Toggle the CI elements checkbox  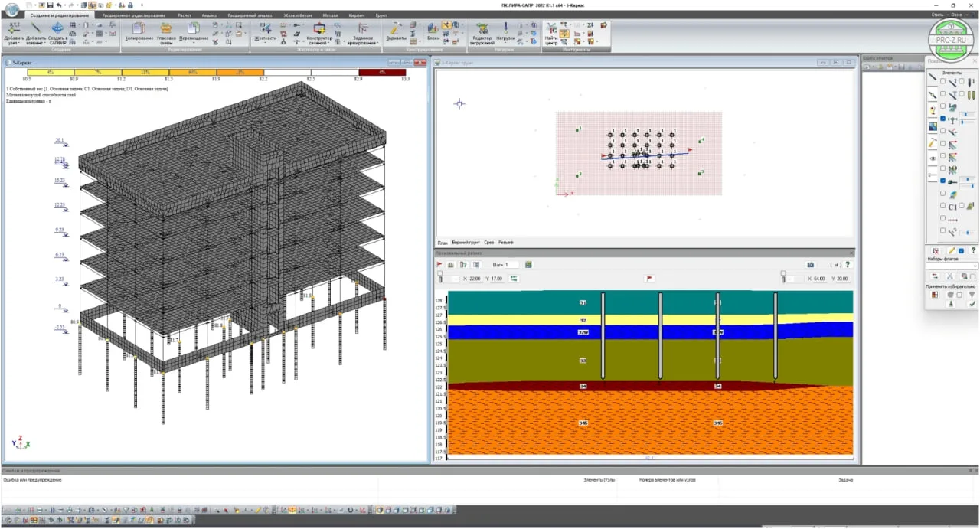tap(942, 206)
